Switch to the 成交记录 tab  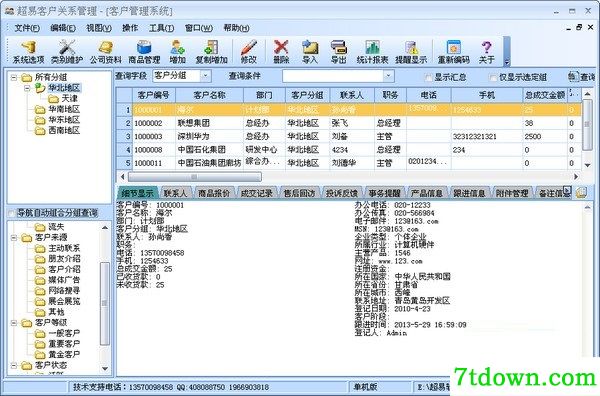click(x=256, y=193)
